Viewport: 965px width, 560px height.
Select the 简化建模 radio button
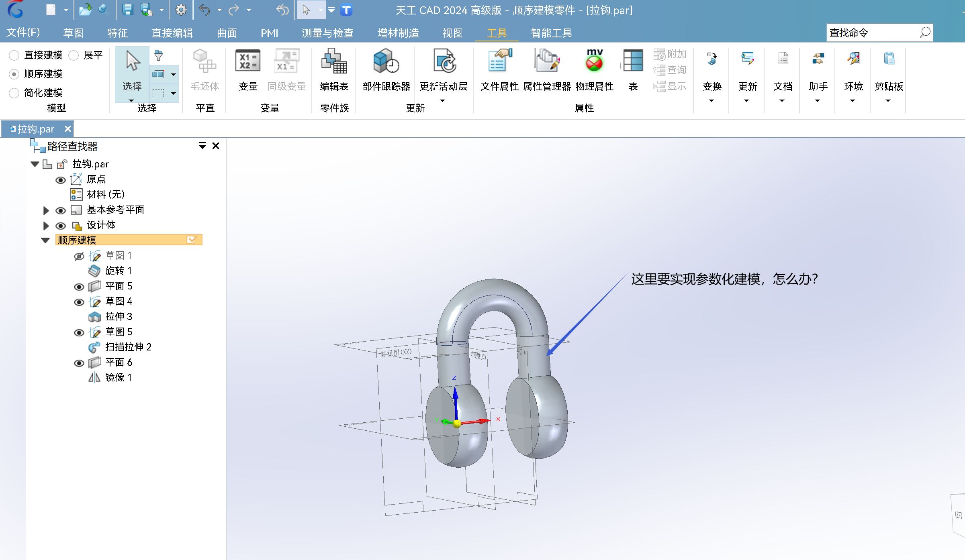(x=14, y=93)
